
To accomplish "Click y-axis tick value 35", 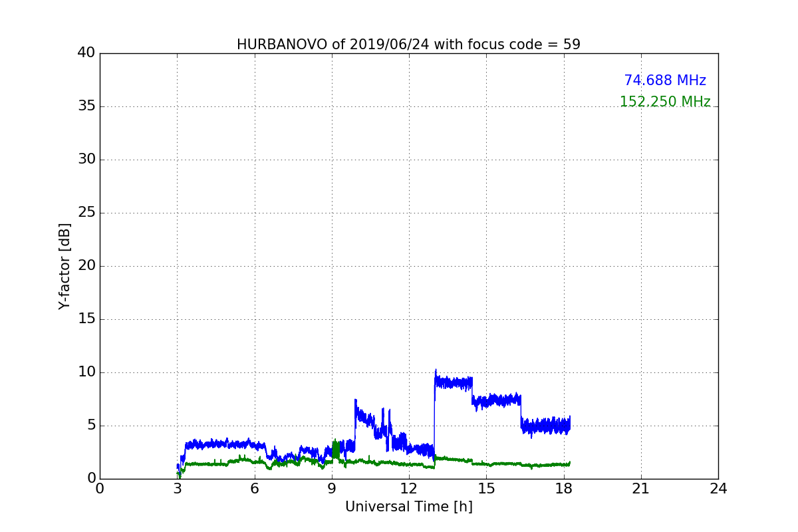I will point(86,106).
